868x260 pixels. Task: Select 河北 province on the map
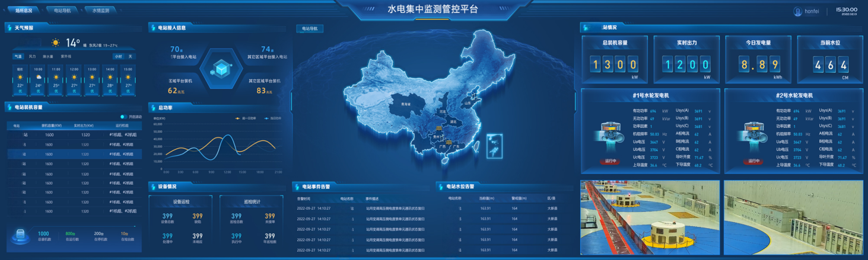[442, 111]
